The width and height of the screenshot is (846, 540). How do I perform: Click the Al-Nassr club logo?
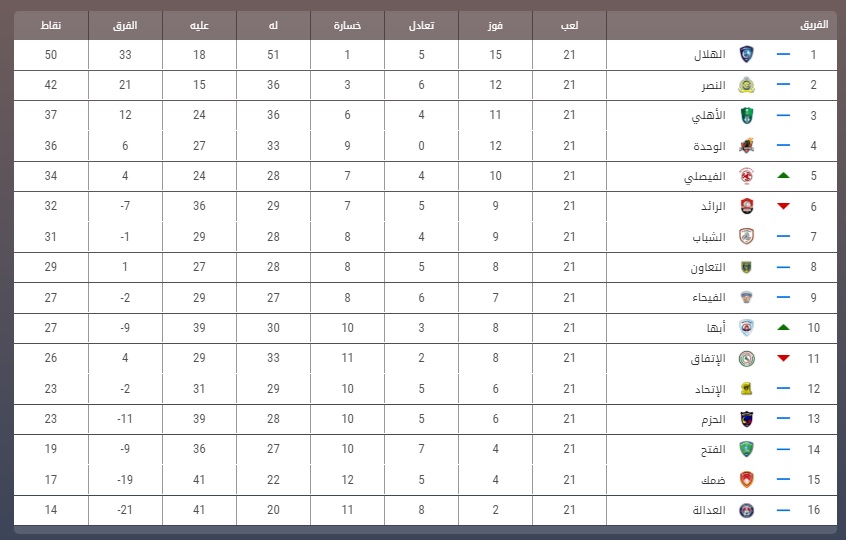coord(746,85)
